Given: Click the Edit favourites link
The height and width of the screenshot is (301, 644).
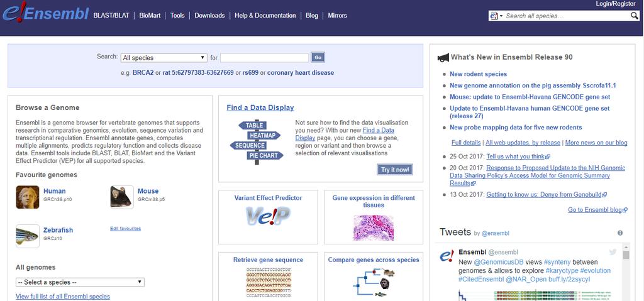Looking at the screenshot, I should 125,228.
